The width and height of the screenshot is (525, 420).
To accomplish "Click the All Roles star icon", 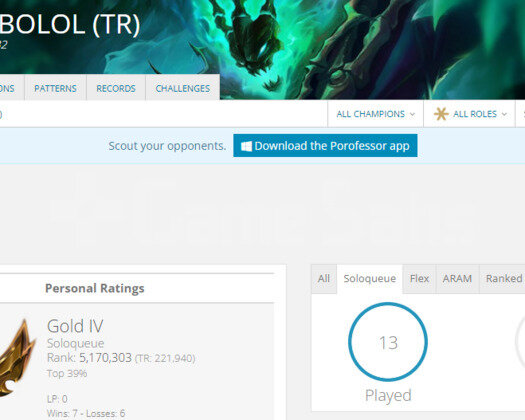I will point(441,114).
